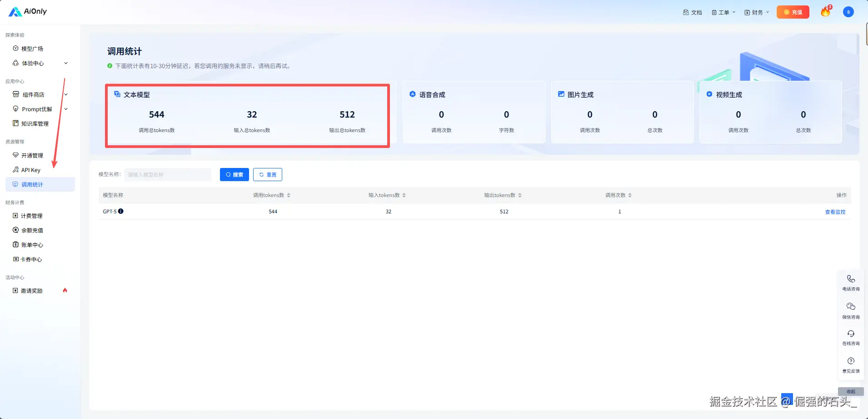Click the AiOnly logo

coord(28,11)
